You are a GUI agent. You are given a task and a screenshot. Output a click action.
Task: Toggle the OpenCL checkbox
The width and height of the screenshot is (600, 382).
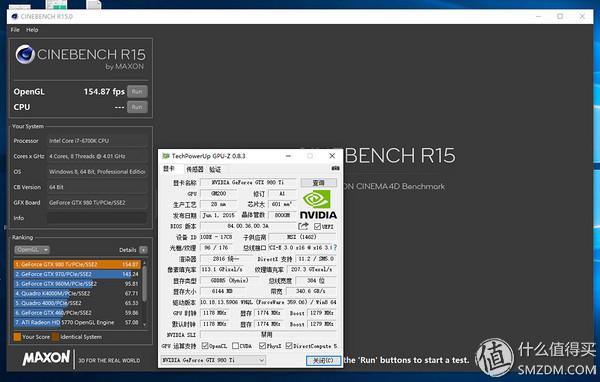[x=205, y=346]
